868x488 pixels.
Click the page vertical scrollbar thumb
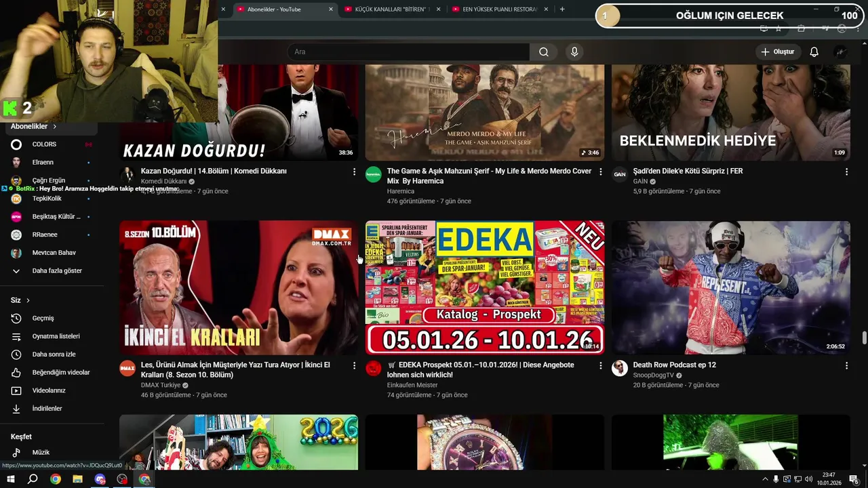(x=864, y=338)
